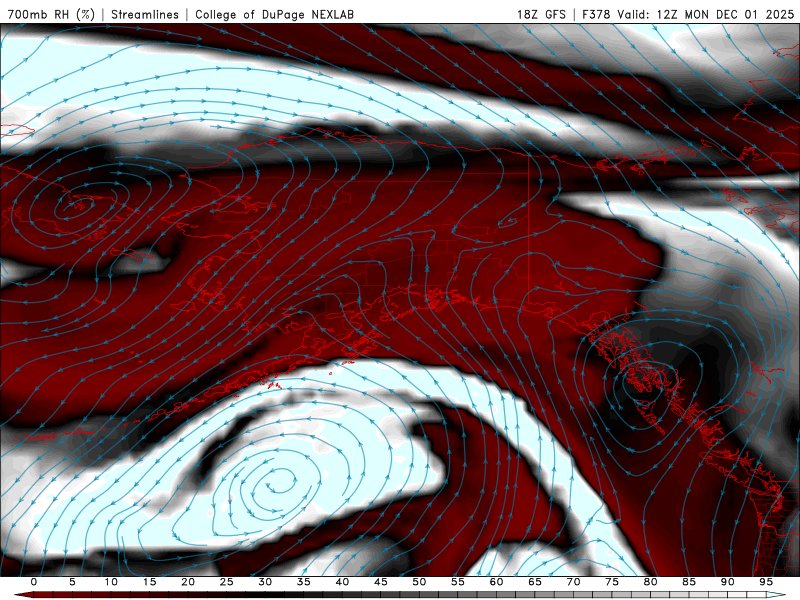800x600 pixels.
Task: Click the colorbar label '30'
Action: (x=265, y=582)
